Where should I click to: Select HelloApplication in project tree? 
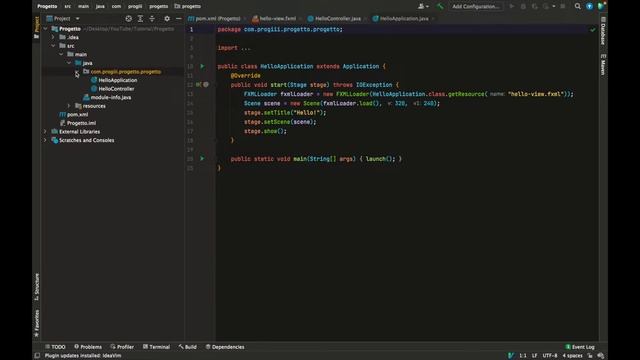118,80
